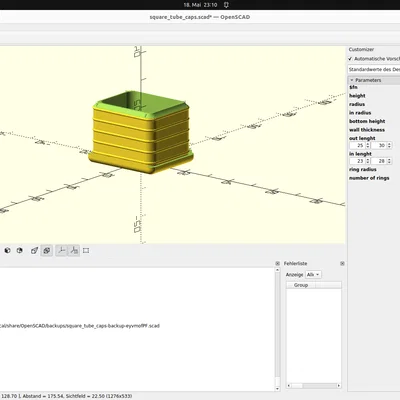Open the Standardwerte des Designs preset dropdown
This screenshot has height=400, width=400.
(x=374, y=69)
